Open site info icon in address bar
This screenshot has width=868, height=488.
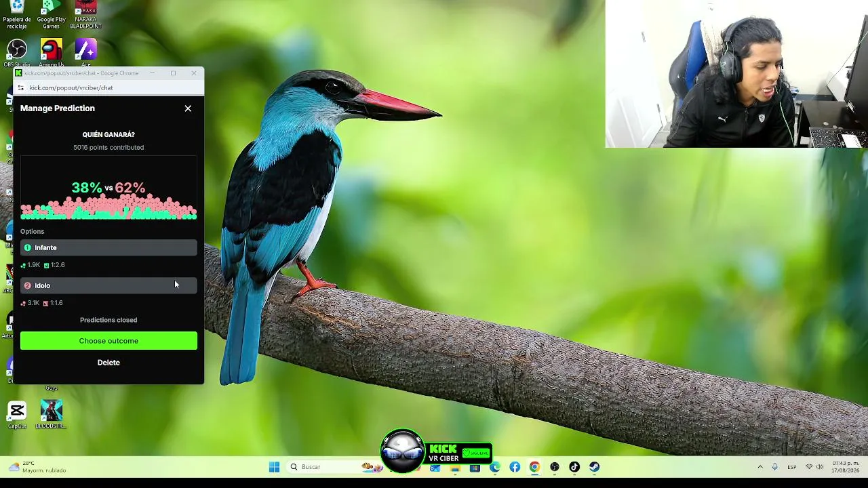[x=20, y=87]
